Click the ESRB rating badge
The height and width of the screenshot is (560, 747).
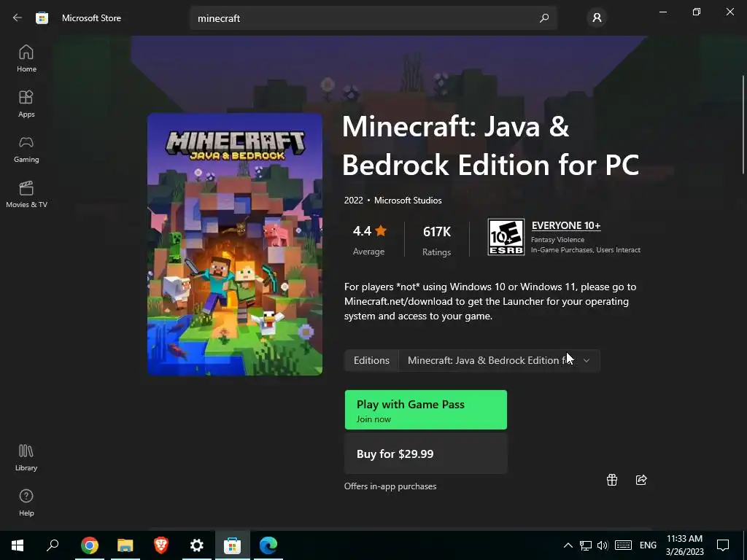(x=506, y=237)
